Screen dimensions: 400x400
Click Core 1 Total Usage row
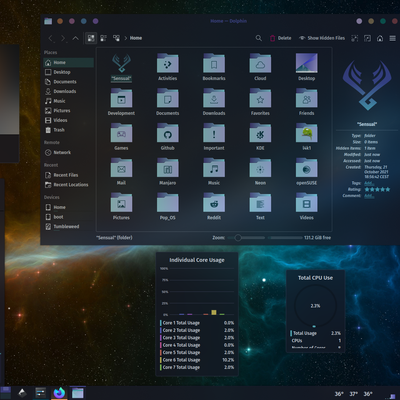point(197,323)
